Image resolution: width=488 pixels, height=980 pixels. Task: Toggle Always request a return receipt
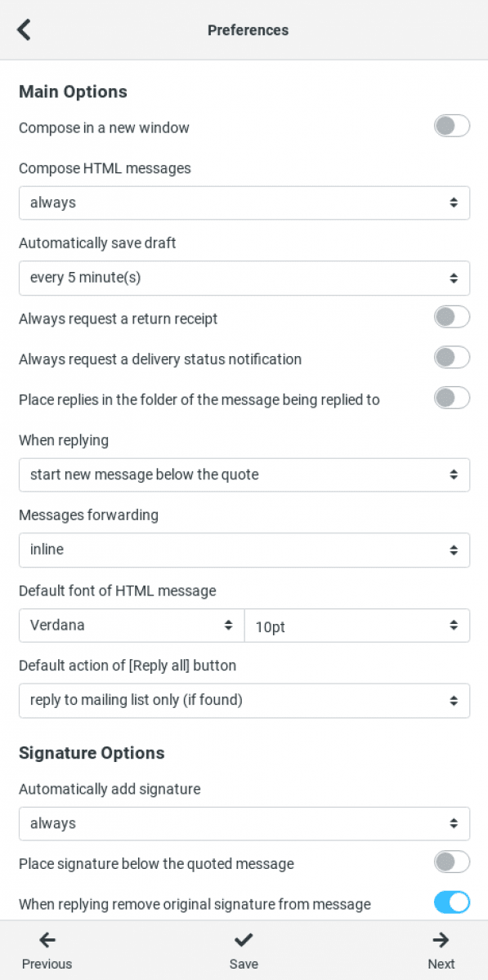452,317
